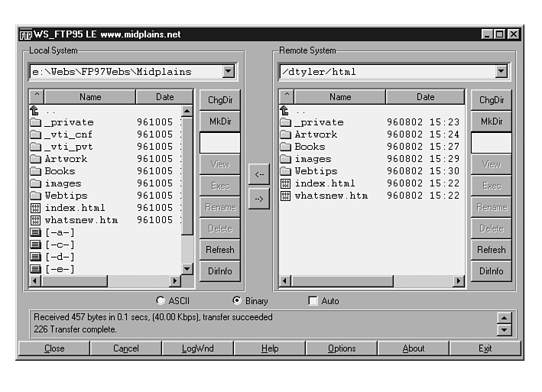Screen dimensions: 542x392
Task: Select ASCII transfer mode
Action: coord(161,301)
